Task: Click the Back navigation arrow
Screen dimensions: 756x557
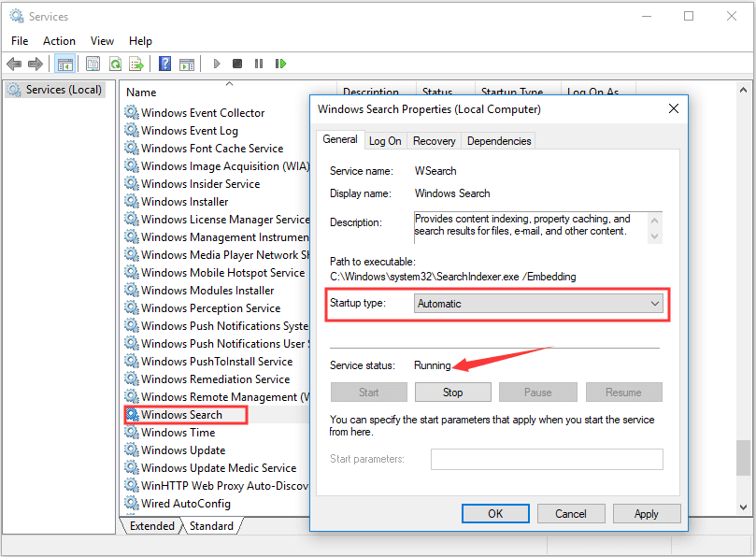Action: click(15, 64)
